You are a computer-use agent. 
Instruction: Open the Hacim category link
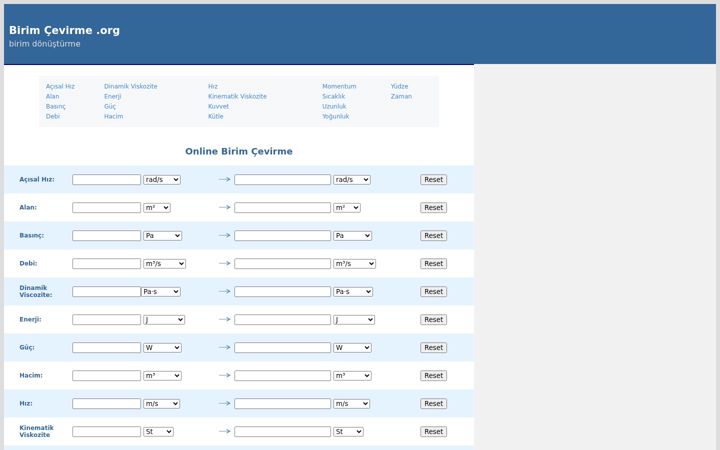(x=113, y=117)
